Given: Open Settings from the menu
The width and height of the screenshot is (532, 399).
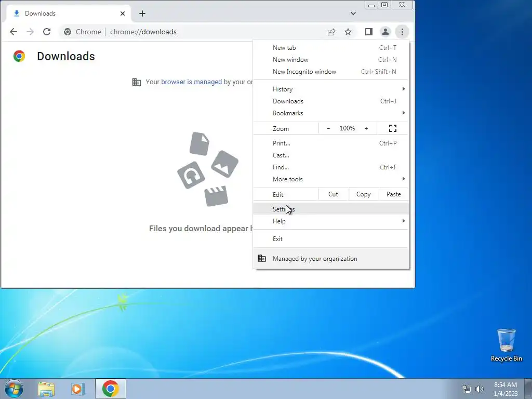Looking at the screenshot, I should [x=331, y=209].
